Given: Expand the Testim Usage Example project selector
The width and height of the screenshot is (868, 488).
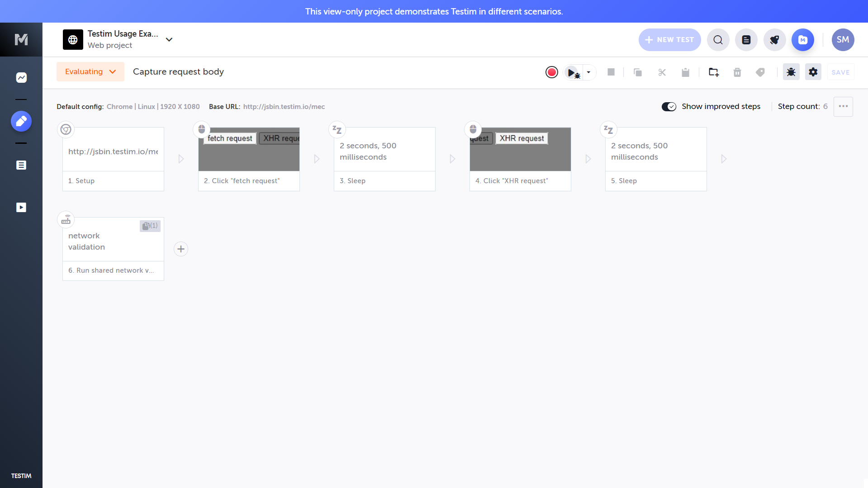Looking at the screenshot, I should click(169, 40).
